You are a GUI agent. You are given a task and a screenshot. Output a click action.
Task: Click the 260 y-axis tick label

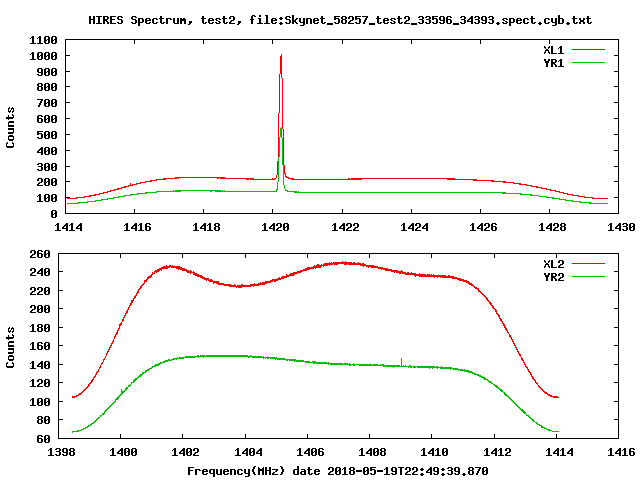click(40, 254)
